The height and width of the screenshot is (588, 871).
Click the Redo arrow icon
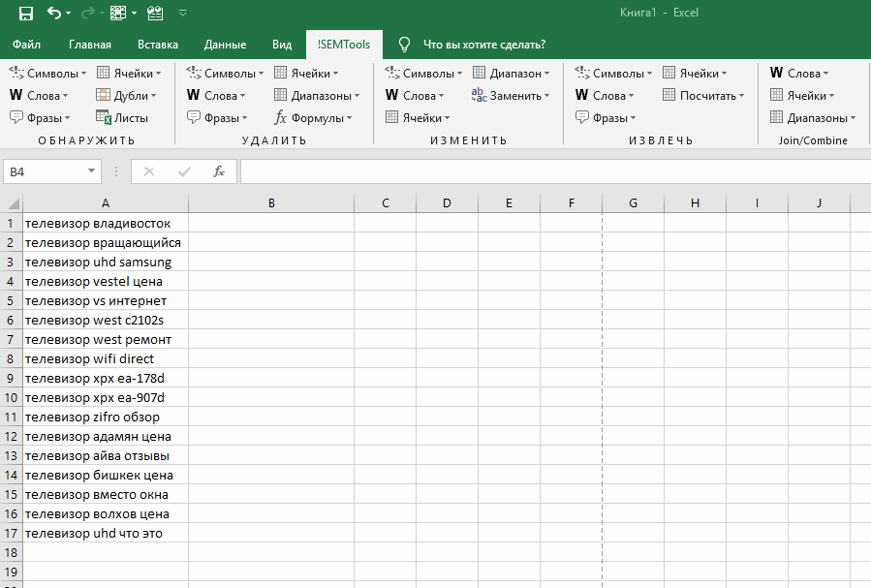pyautogui.click(x=87, y=14)
